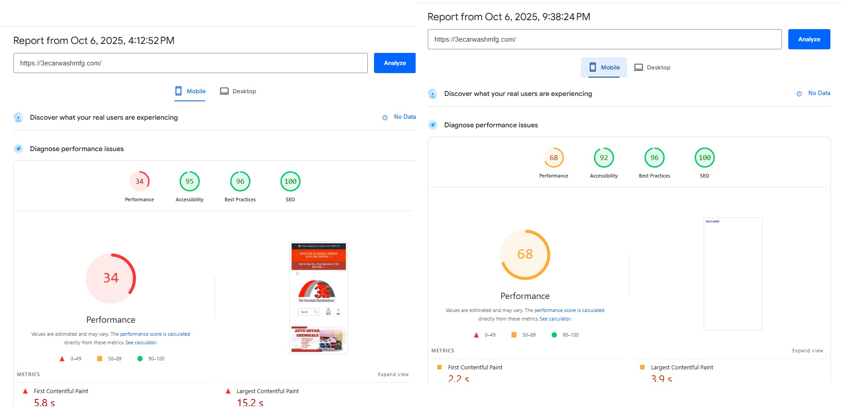Open the car wash page screenshot thumbnail
The height and width of the screenshot is (416, 868).
pyautogui.click(x=318, y=298)
